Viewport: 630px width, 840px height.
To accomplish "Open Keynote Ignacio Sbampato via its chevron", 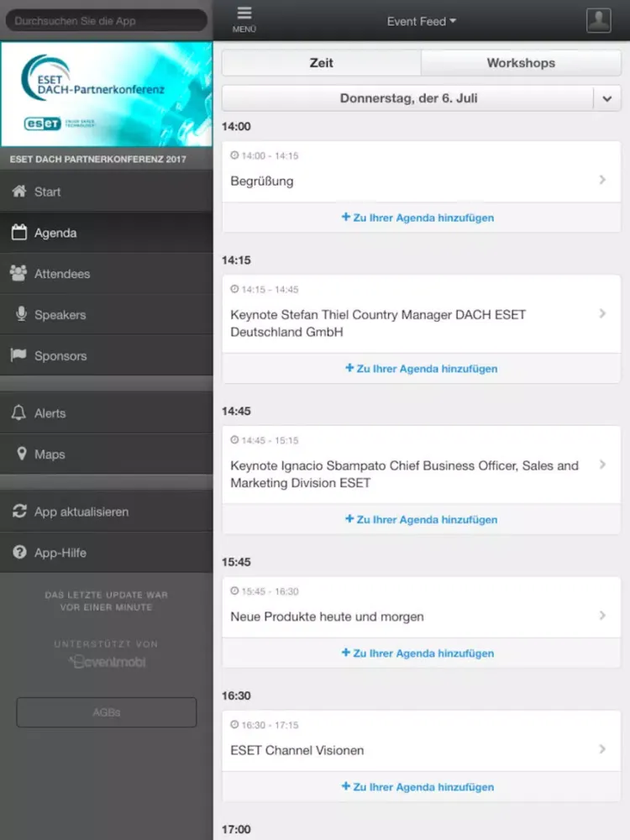I will pos(602,465).
